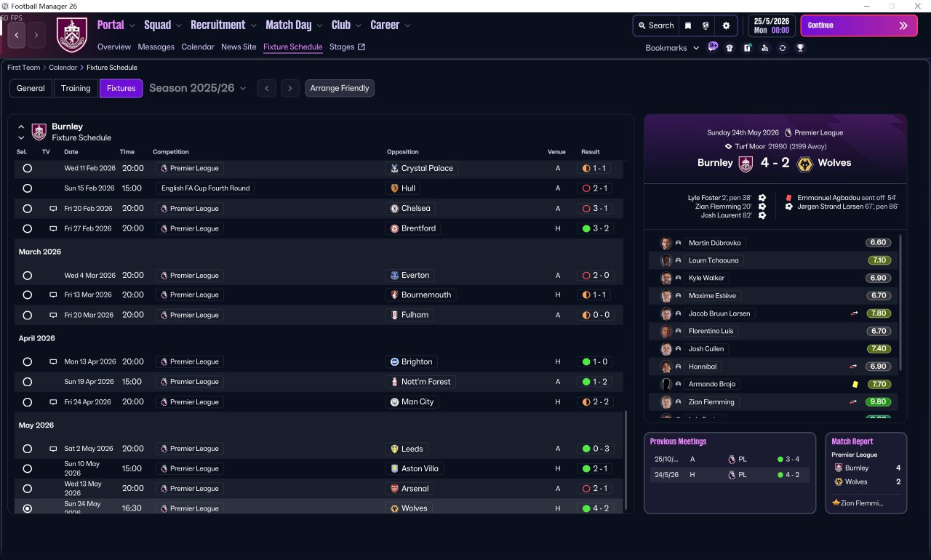Click the refresh circle icon in bookmarks bar

782,48
